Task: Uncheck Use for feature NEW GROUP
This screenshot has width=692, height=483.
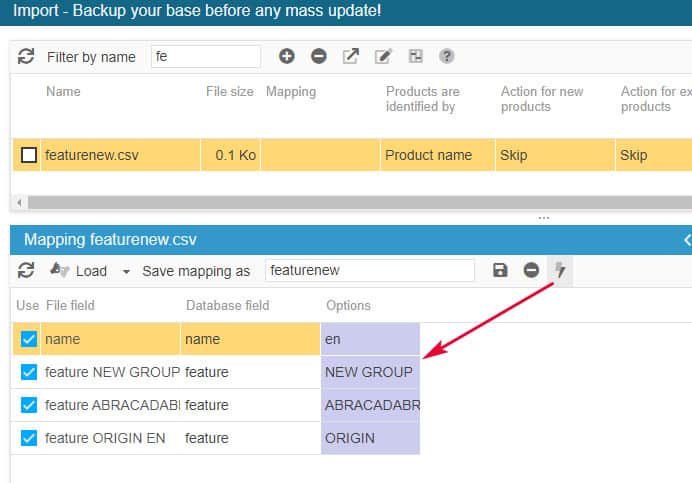Action: (29, 372)
